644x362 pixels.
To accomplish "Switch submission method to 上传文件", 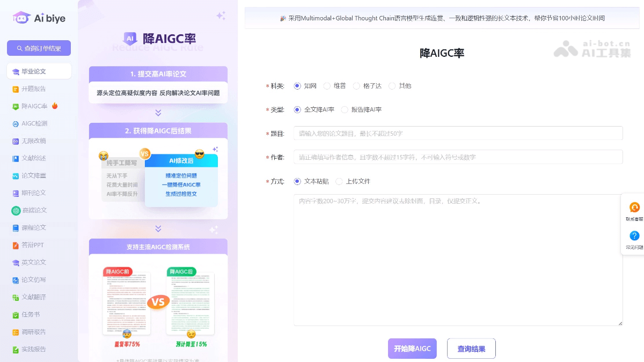I will click(339, 181).
